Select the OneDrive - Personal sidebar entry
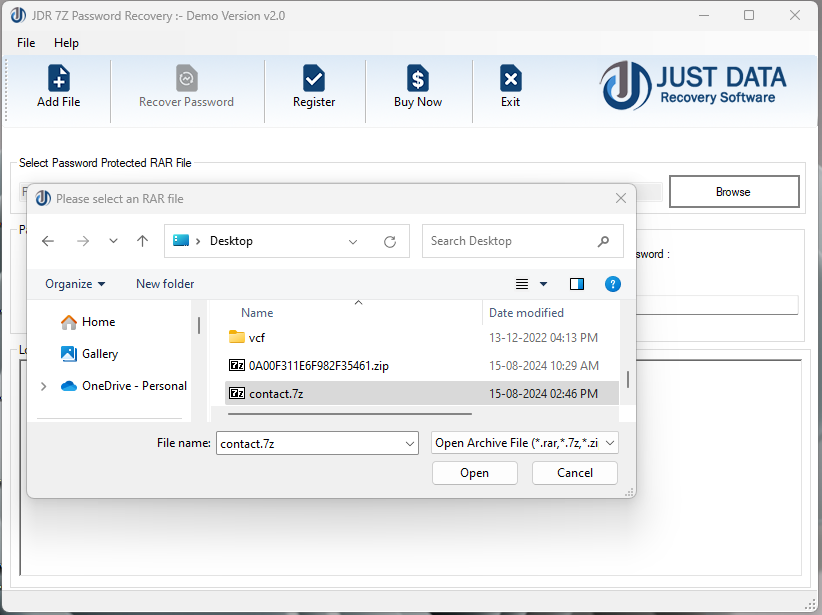The height and width of the screenshot is (615, 822). click(x=119, y=385)
